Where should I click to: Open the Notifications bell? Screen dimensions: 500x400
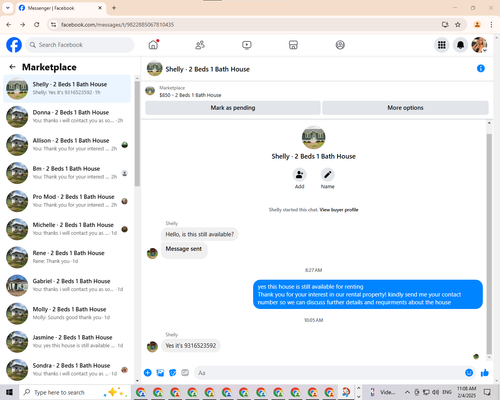click(x=460, y=45)
